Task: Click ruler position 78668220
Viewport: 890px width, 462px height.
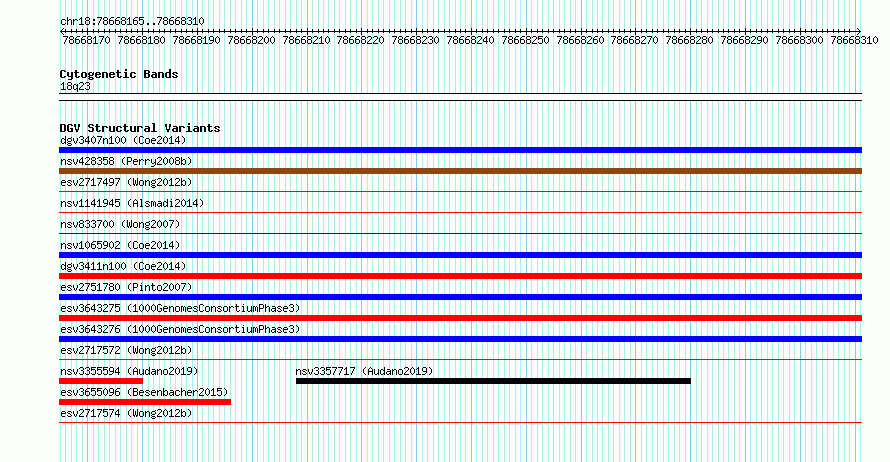Action: click(x=360, y=41)
